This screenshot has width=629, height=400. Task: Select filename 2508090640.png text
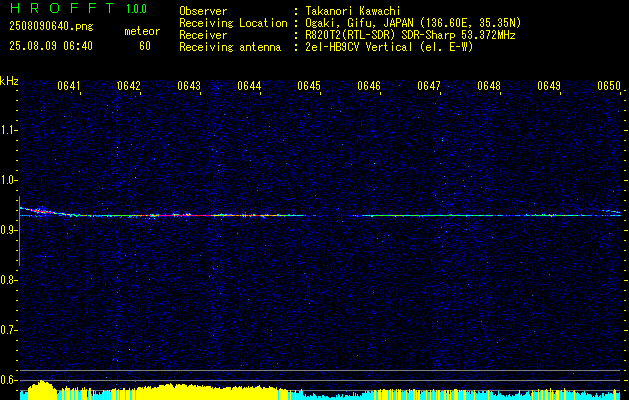[x=51, y=27]
